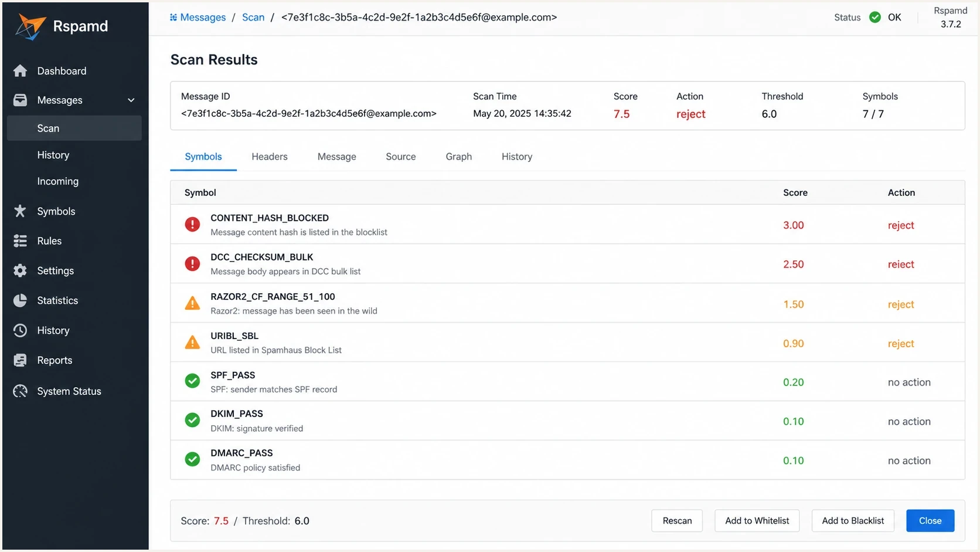The image size is (980, 552).
Task: Click the Dashboard home icon
Action: 20,71
